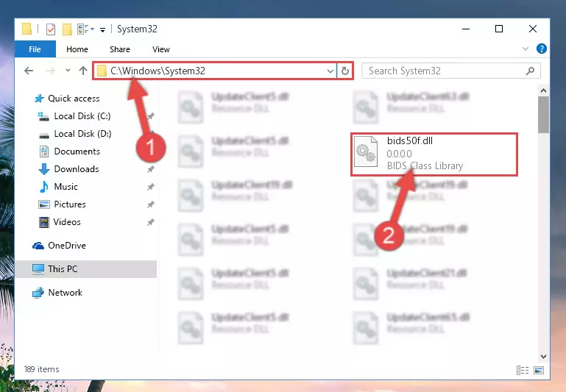
Task: Switch to Details view in status bar
Action: pyautogui.click(x=523, y=370)
